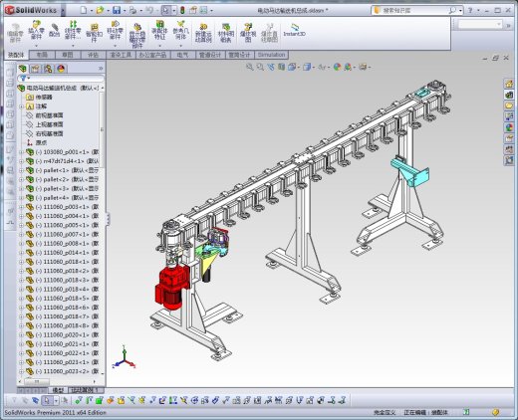518x420 pixels.
Task: Switch to the 布局 Layout tab
Action: click(42, 55)
